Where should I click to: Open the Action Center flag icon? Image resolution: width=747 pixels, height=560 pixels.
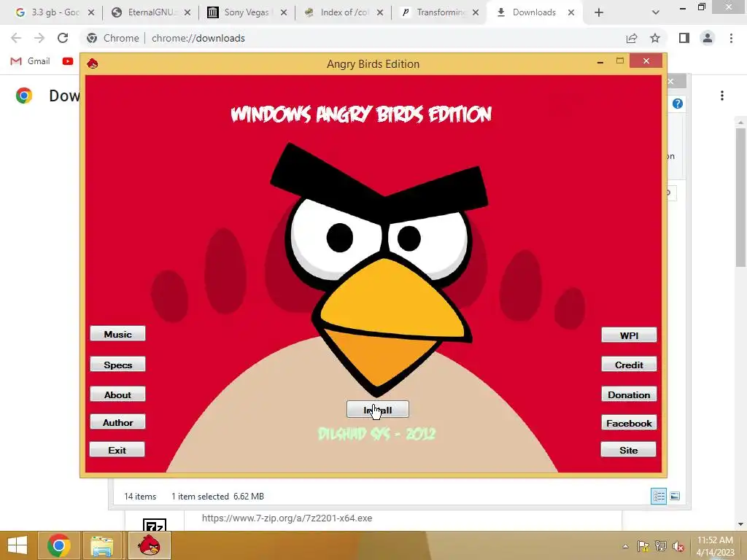tap(643, 546)
